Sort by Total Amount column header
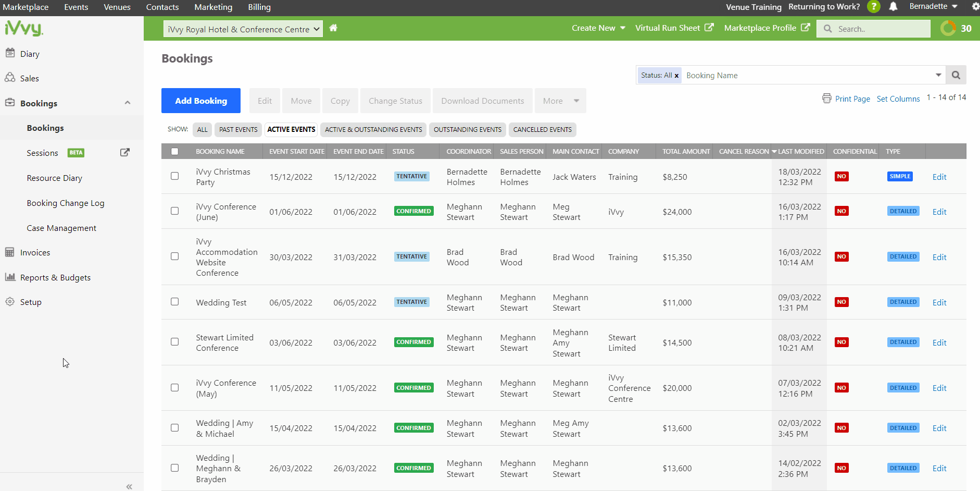The width and height of the screenshot is (980, 491). (686, 152)
